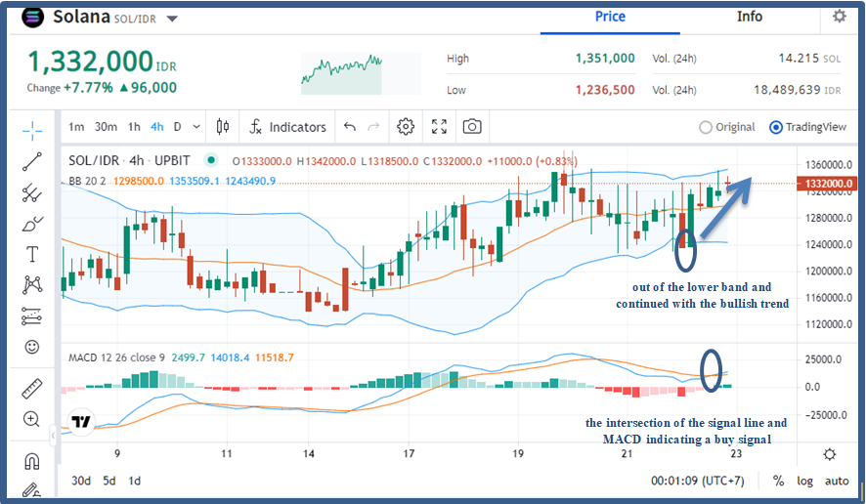Image resolution: width=866 pixels, height=504 pixels.
Task: Set 1h timeframe
Action: [134, 127]
